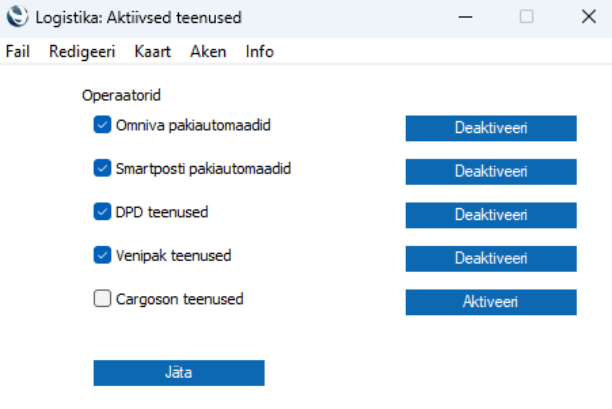Click the app logo icon in title bar
This screenshot has width=612, height=409.
[x=17, y=17]
